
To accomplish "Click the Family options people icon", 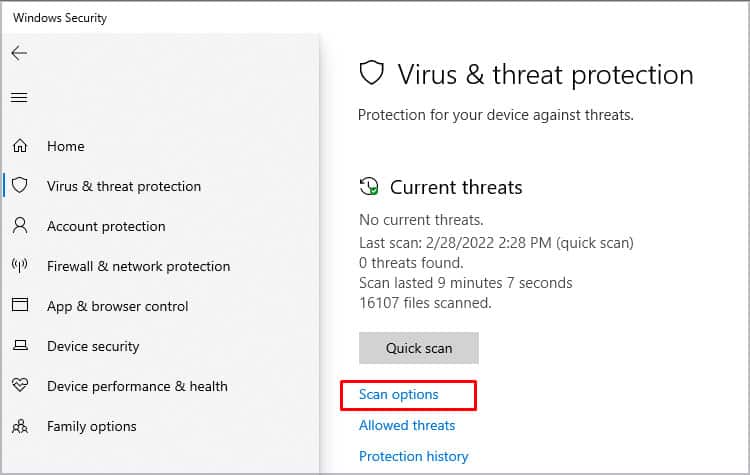I will click(19, 426).
